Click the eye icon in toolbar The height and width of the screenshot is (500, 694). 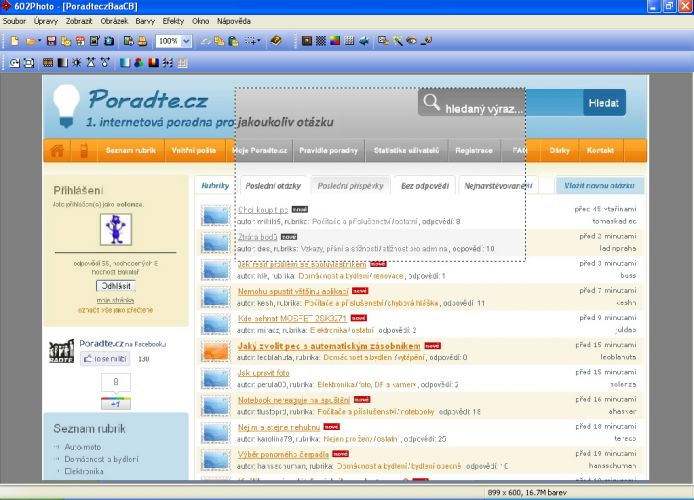(x=412, y=41)
